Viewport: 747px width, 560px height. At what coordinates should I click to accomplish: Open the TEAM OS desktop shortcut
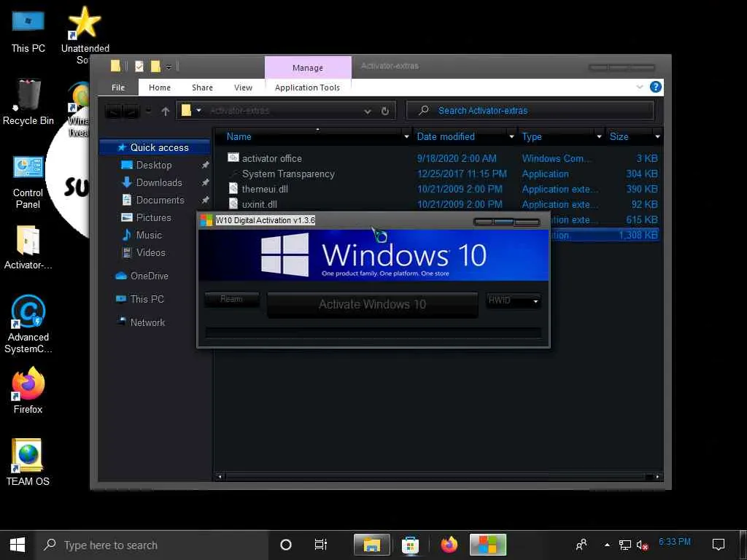click(28, 462)
